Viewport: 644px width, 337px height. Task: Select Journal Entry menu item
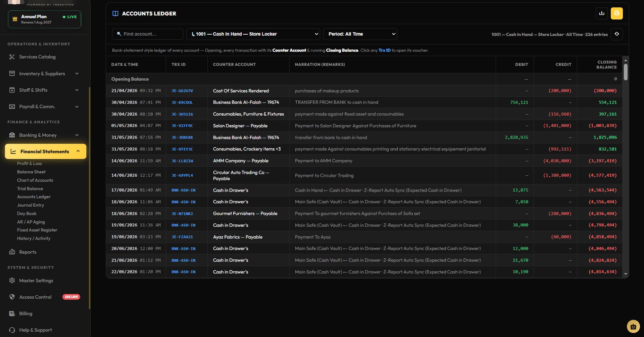31,205
